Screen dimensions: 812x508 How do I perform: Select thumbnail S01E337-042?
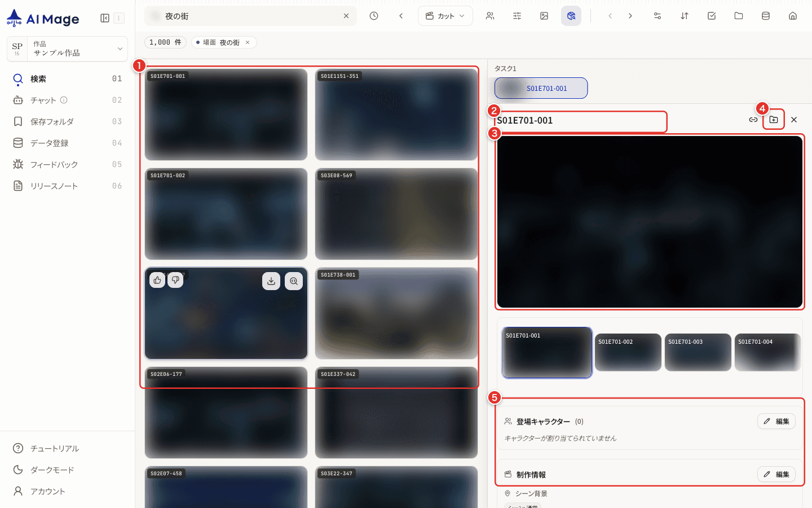(x=396, y=413)
